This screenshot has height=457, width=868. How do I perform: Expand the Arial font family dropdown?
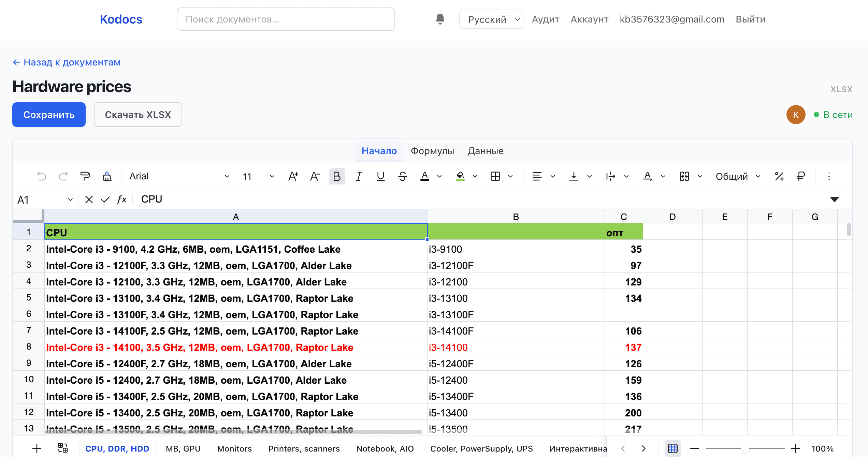(227, 176)
